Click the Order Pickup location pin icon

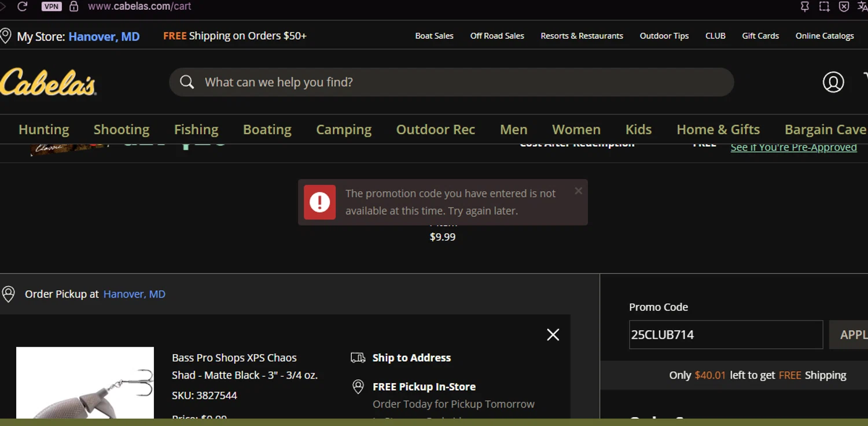[8, 294]
